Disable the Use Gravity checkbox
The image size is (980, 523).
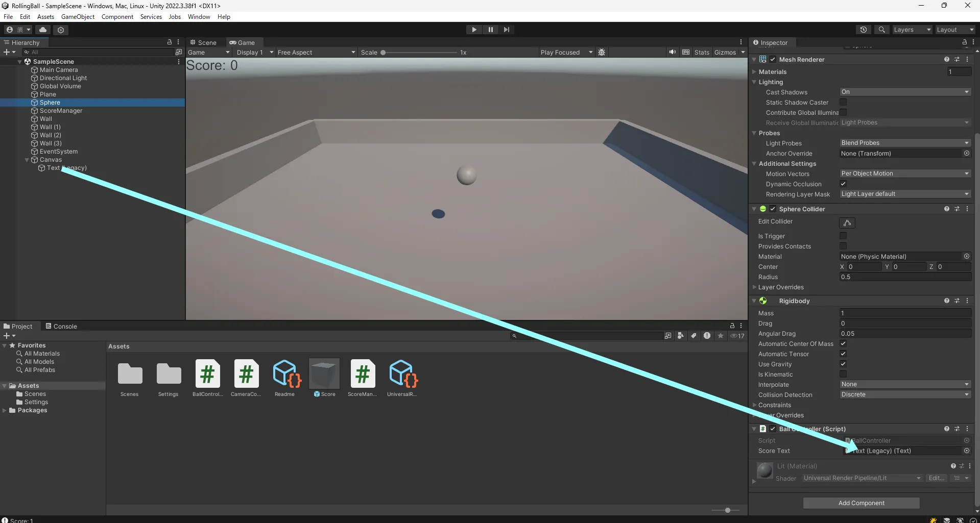pos(843,364)
